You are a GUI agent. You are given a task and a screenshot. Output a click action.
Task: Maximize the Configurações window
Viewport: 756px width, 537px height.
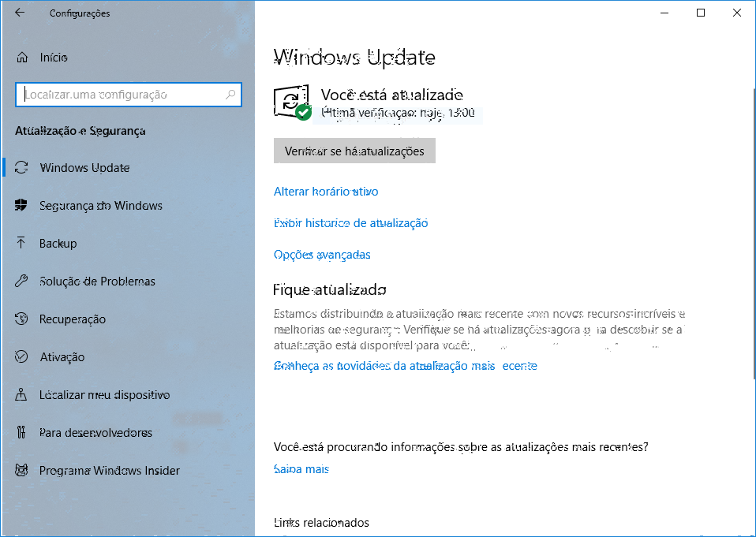(701, 13)
